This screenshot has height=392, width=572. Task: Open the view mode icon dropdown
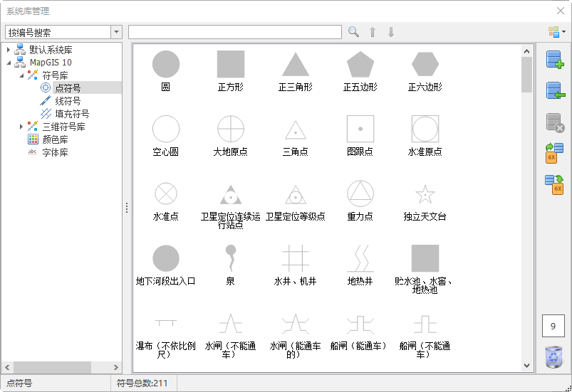pos(556,32)
